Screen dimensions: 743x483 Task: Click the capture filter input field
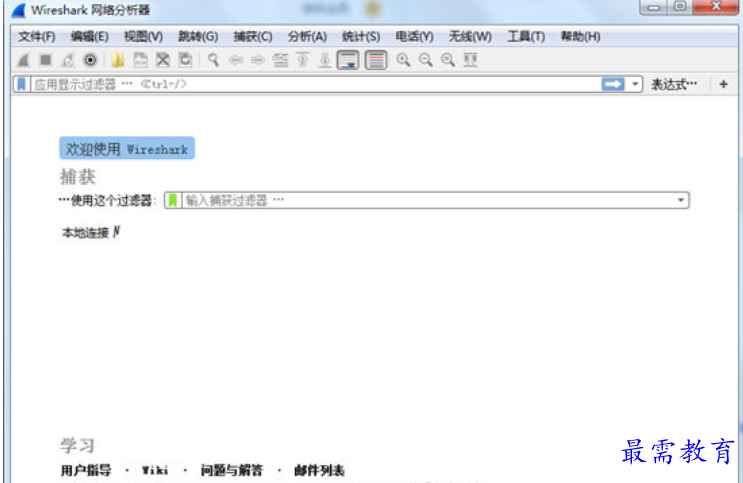click(429, 200)
